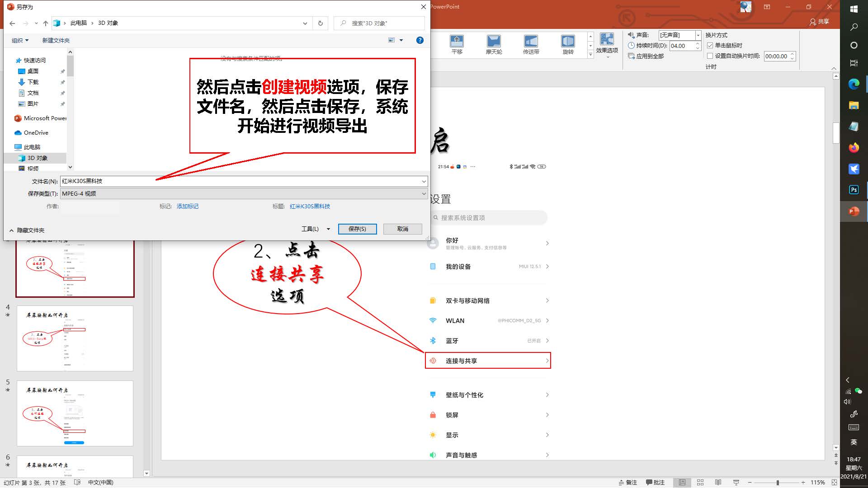Open view options dropdown arrow
The image size is (868, 488).
point(401,40)
